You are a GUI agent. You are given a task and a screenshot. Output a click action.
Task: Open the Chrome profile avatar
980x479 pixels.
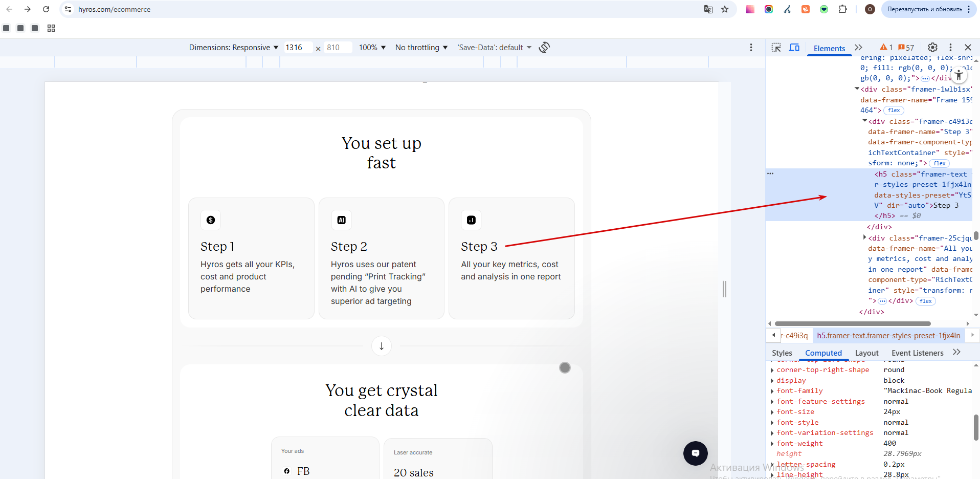coord(870,9)
